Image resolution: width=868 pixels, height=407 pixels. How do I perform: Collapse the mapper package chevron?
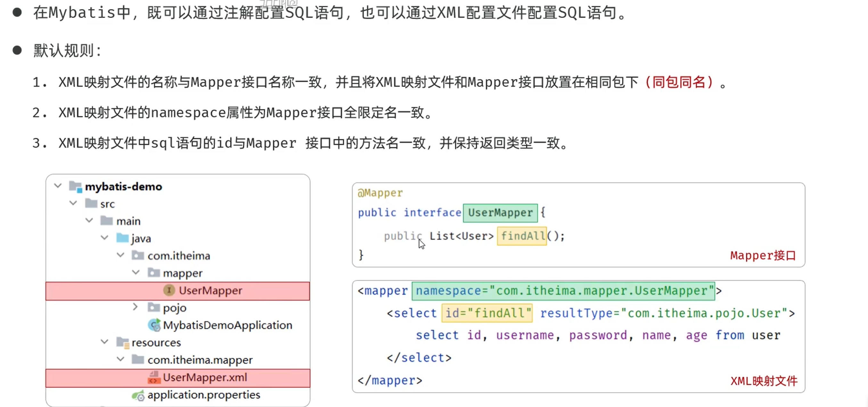click(x=136, y=272)
